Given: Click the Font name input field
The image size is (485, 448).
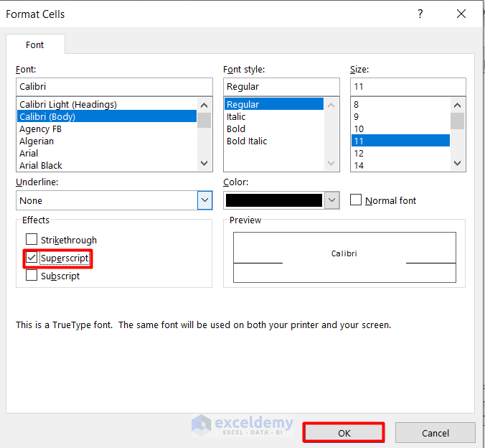Looking at the screenshot, I should (113, 87).
